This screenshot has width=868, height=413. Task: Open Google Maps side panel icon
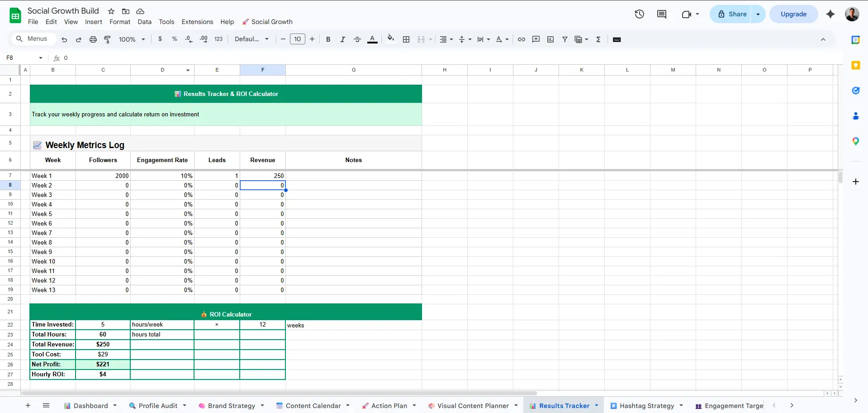(x=855, y=141)
